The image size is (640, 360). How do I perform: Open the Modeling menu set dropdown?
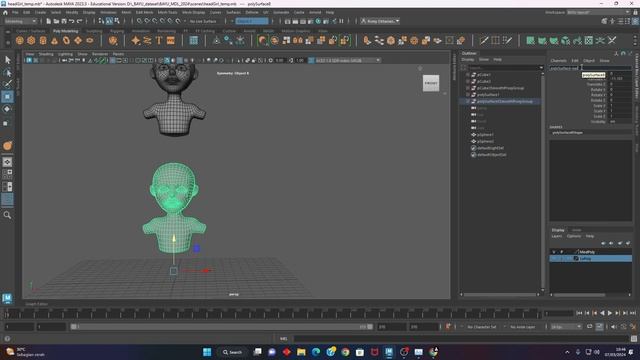click(20, 21)
